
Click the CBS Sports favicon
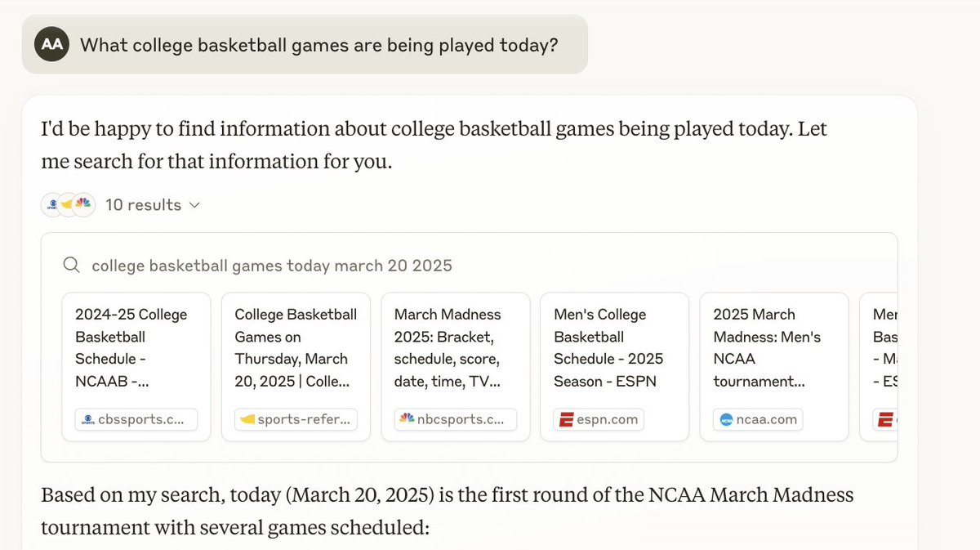[88, 420]
